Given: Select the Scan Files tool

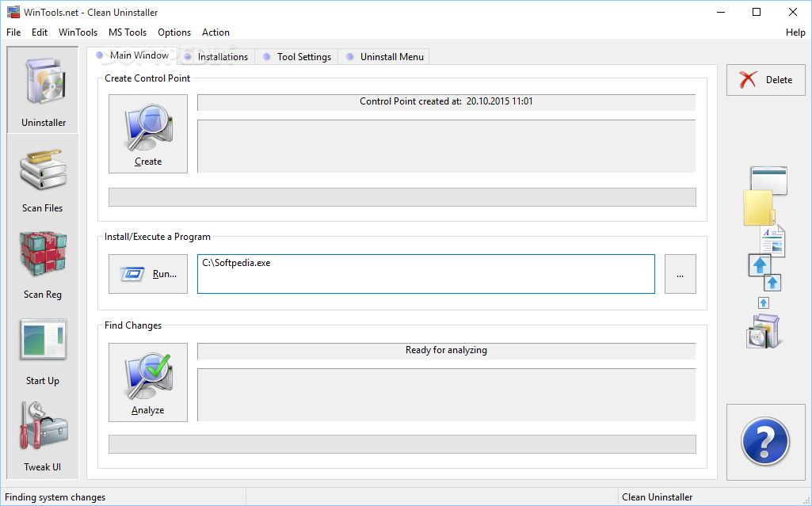Looking at the screenshot, I should [43, 180].
